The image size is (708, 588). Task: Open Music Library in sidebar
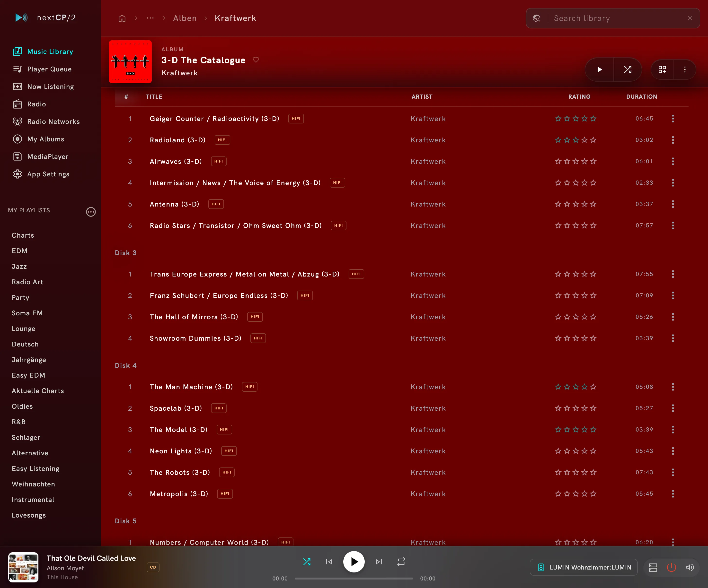(x=43, y=52)
